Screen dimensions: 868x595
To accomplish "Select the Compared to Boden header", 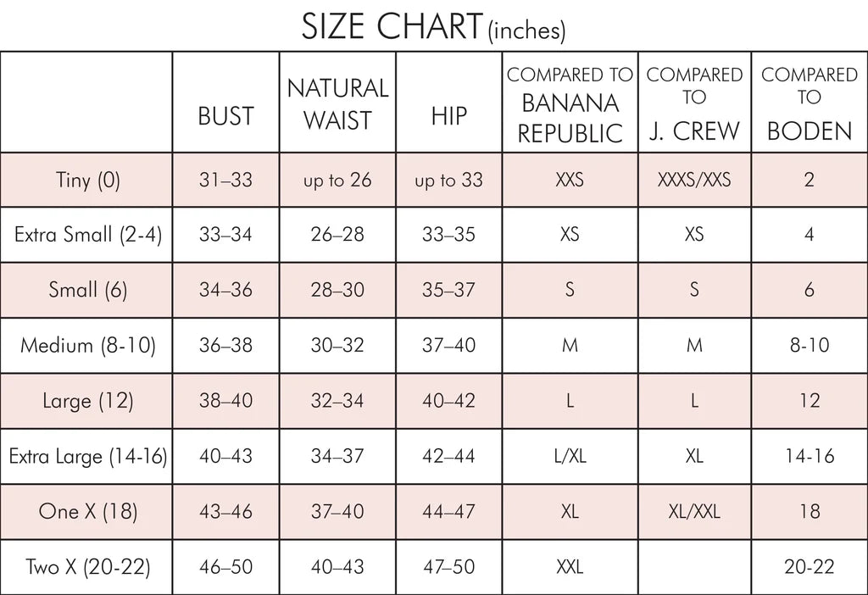I will 809,103.
